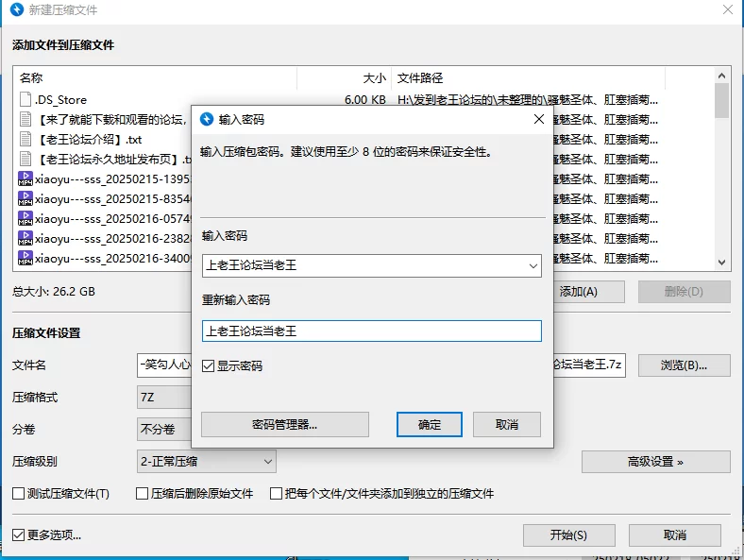This screenshot has height=560, width=744.
Task: Click the file list scrollbar thumb
Action: [x=721, y=101]
